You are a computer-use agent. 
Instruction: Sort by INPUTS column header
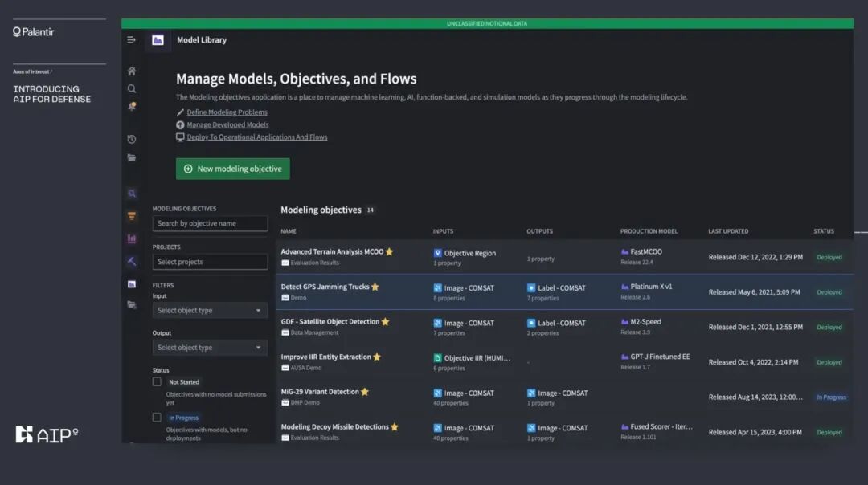click(x=443, y=231)
